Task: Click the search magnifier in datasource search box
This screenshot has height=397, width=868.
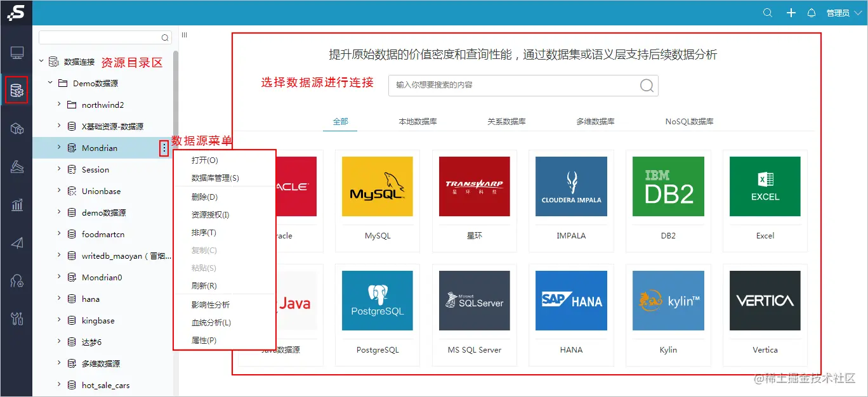Action: (647, 86)
